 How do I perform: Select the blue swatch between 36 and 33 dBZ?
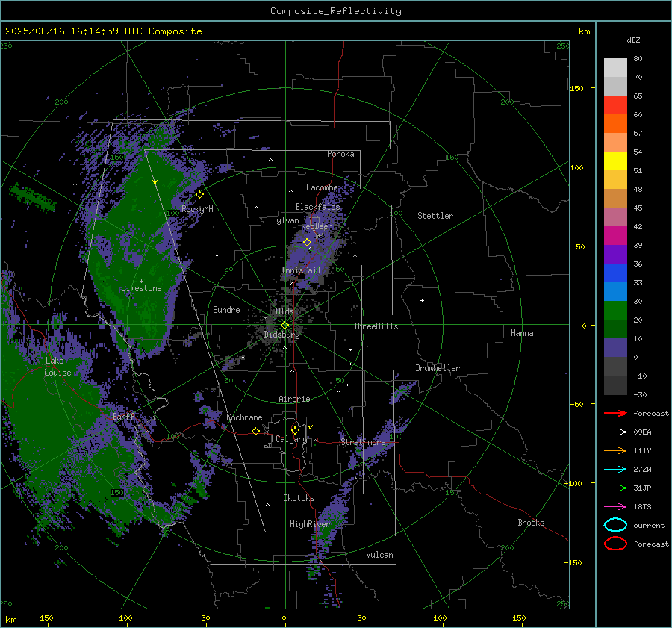tap(615, 273)
